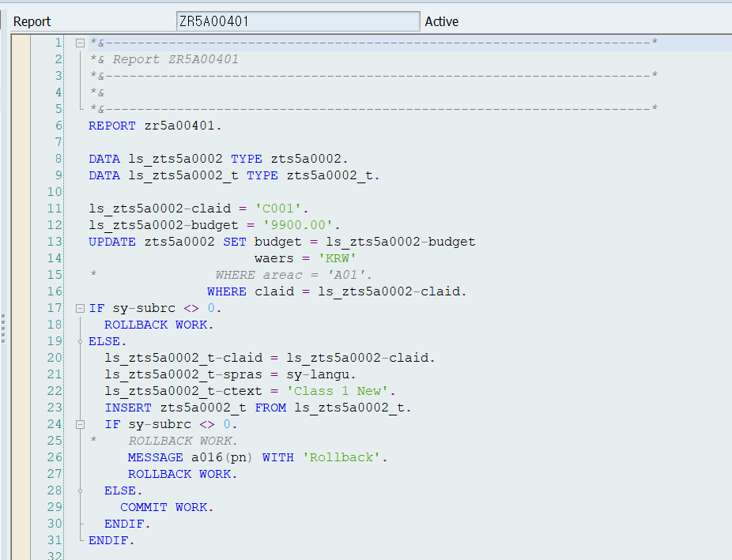The height and width of the screenshot is (560, 732).
Task: Click the INSERT keyword on line 23
Action: [128, 408]
